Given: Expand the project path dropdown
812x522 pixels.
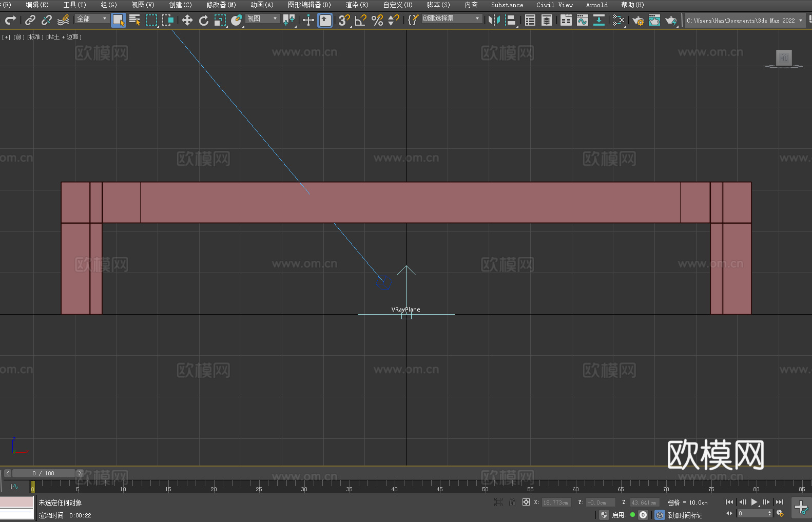Looking at the screenshot, I should 800,21.
